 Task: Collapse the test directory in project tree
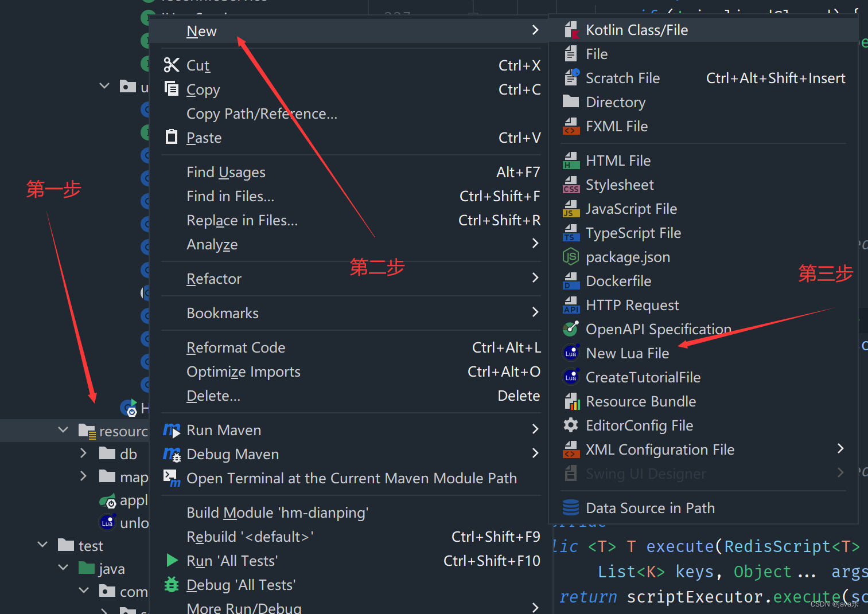tap(42, 544)
